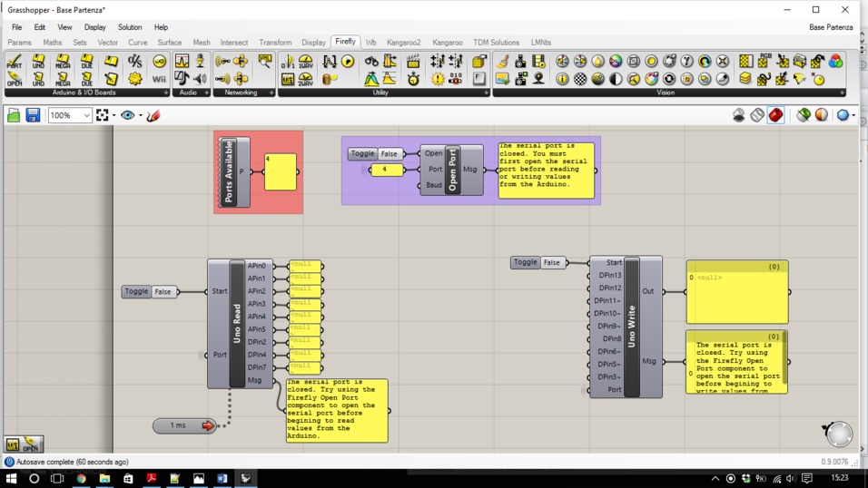Pick the Due Write icon
Image resolution: width=868 pixels, height=488 pixels.
click(87, 79)
